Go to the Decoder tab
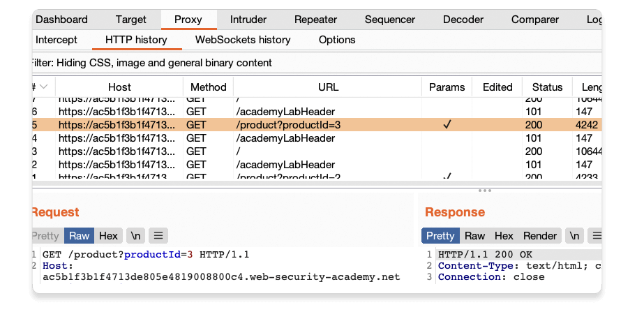The image size is (644, 319). (x=463, y=20)
